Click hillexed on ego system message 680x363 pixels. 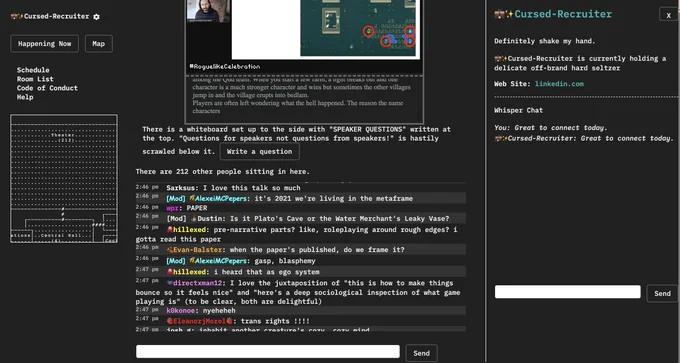189,272
